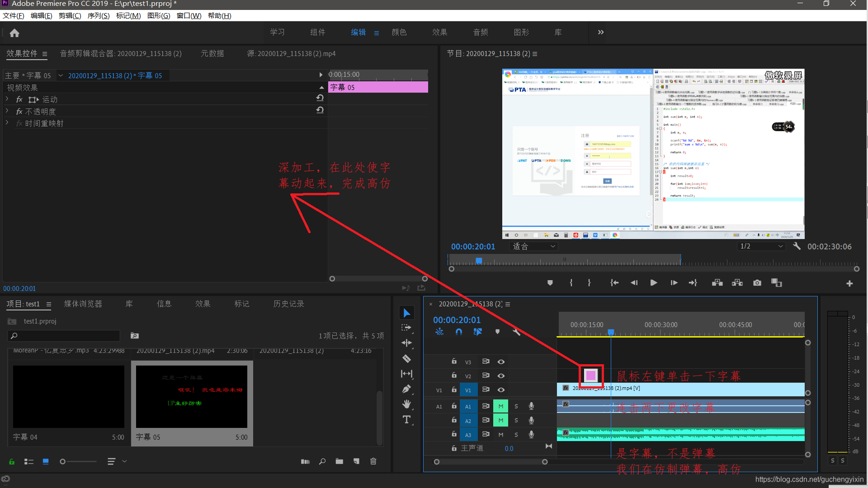Open the File menu
The height and width of the screenshot is (488, 868).
pos(13,16)
